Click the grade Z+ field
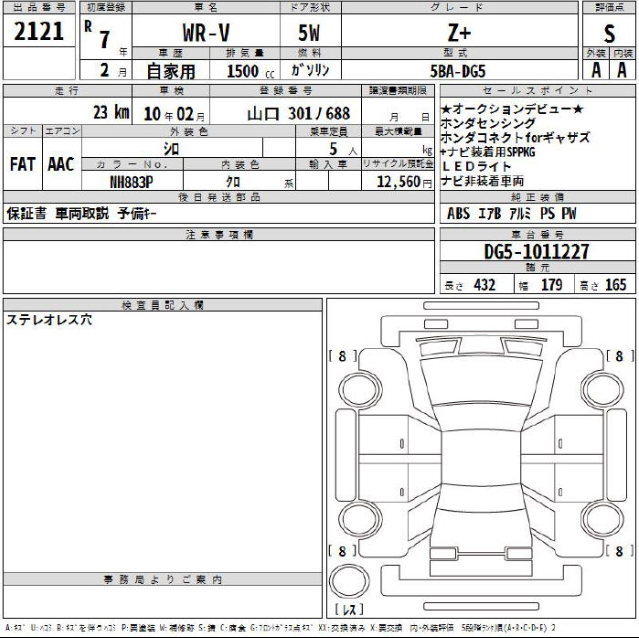The image size is (639, 638). [457, 32]
